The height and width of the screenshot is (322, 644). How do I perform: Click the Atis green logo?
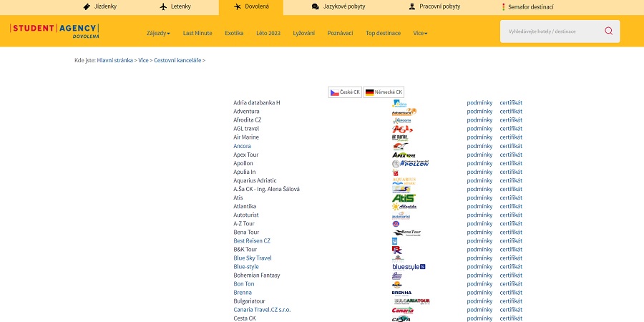(x=404, y=198)
